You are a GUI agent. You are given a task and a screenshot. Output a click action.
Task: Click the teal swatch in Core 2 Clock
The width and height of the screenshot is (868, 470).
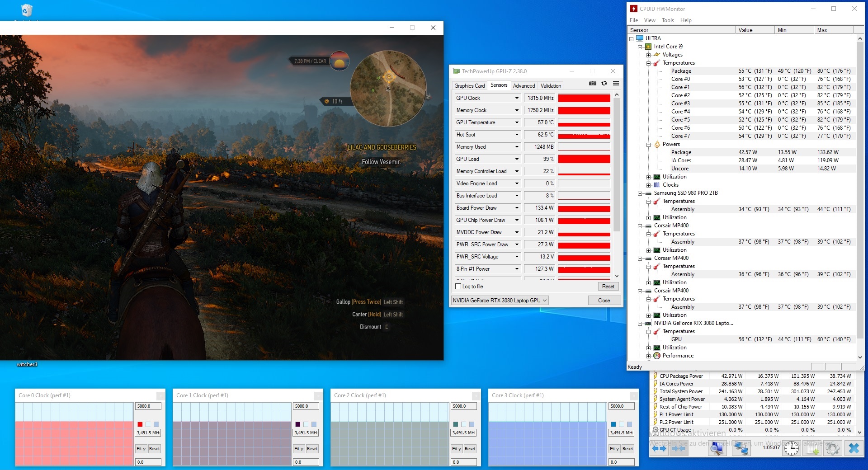(x=456, y=424)
